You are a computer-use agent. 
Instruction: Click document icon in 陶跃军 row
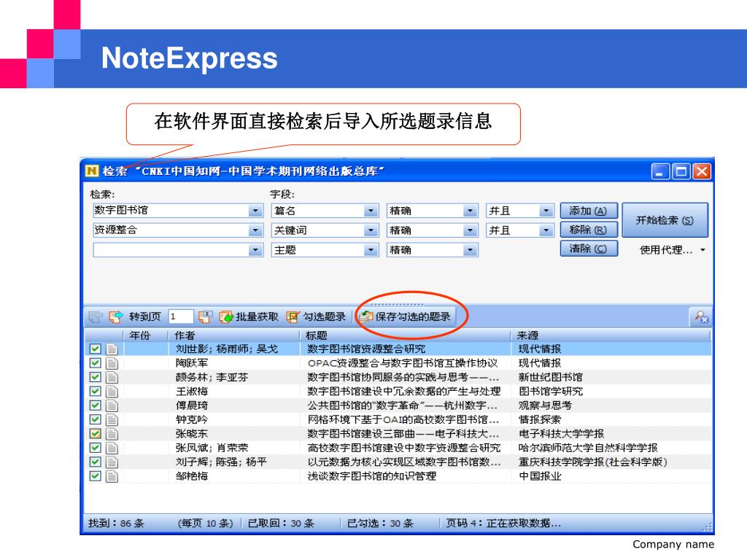pos(112,363)
